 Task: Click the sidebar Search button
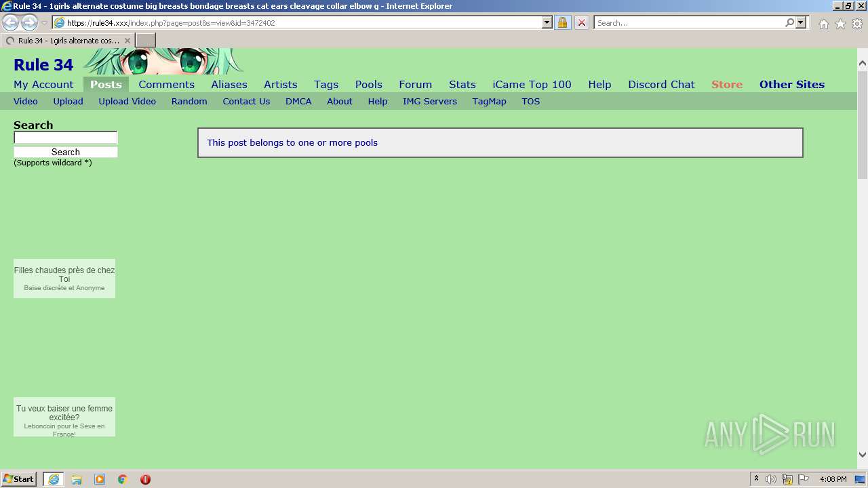(x=66, y=152)
